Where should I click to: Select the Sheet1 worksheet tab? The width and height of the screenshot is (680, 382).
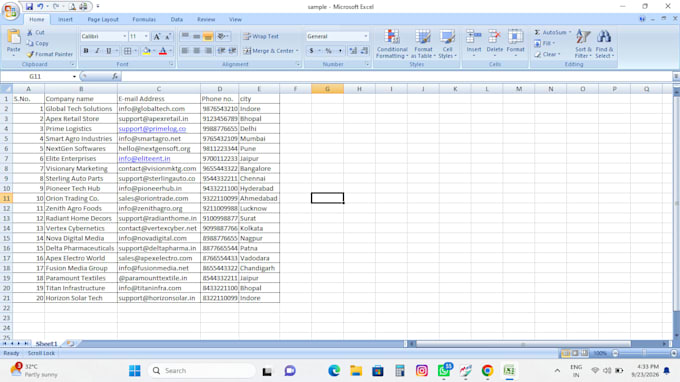(x=46, y=343)
